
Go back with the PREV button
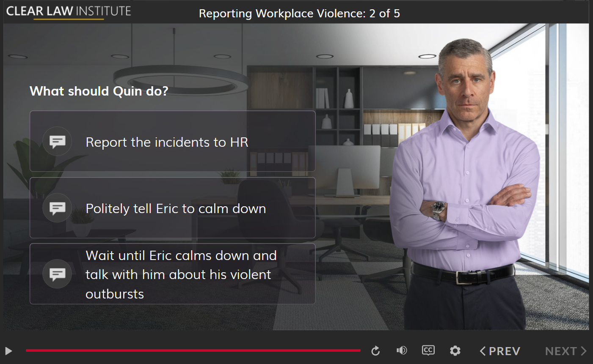tap(500, 351)
